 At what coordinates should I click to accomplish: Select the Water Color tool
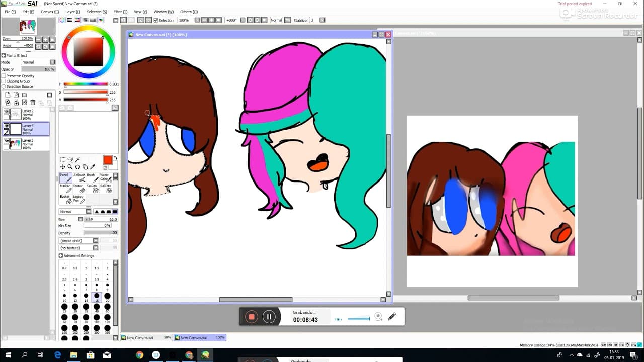(105, 178)
